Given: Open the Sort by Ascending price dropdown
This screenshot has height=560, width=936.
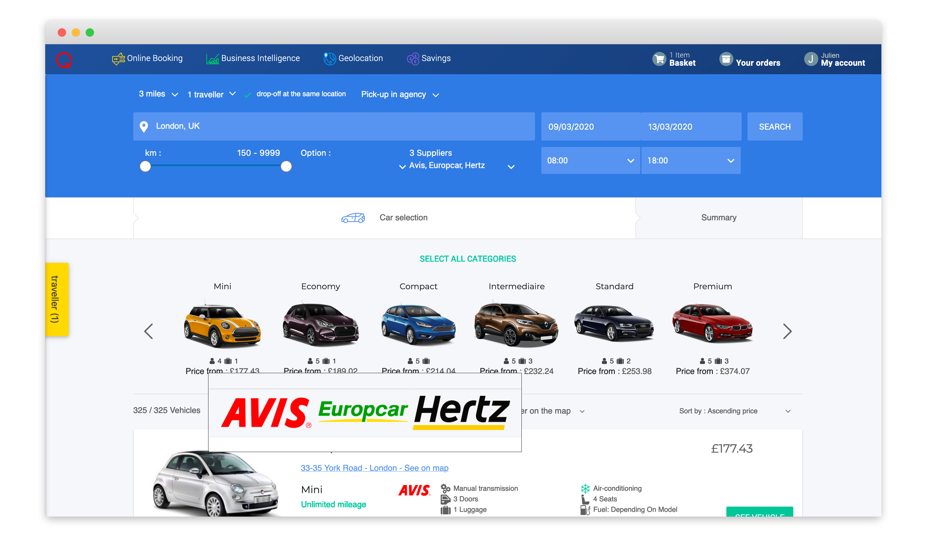Looking at the screenshot, I should click(735, 411).
